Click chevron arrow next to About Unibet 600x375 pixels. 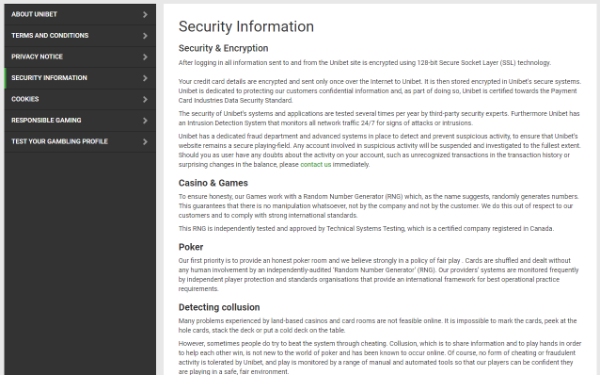[145, 15]
